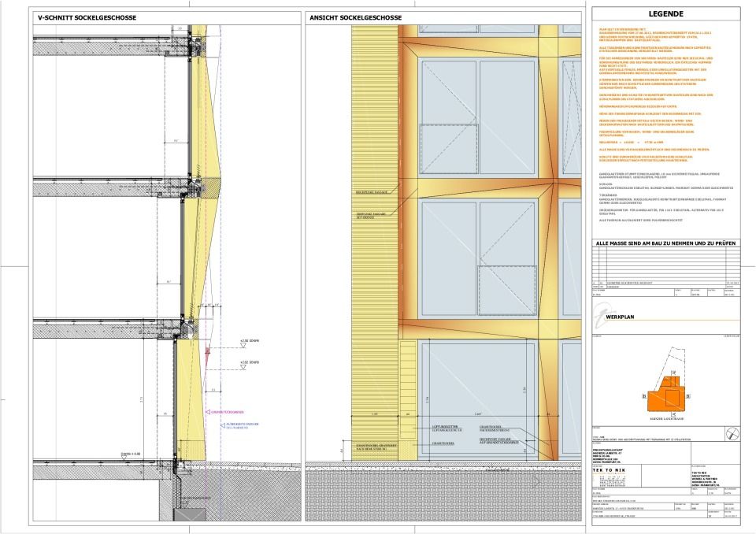
Task: Click the north arrow compass symbol
Action: [x=732, y=434]
